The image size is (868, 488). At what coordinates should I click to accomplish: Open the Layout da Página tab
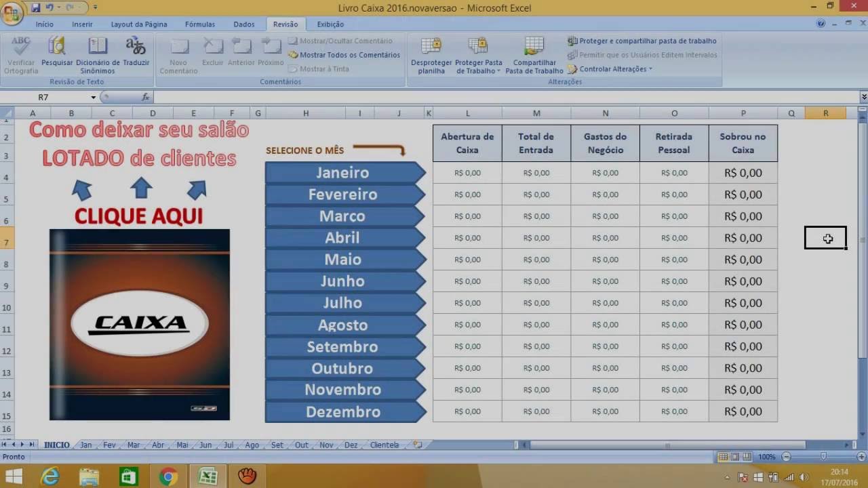click(139, 24)
